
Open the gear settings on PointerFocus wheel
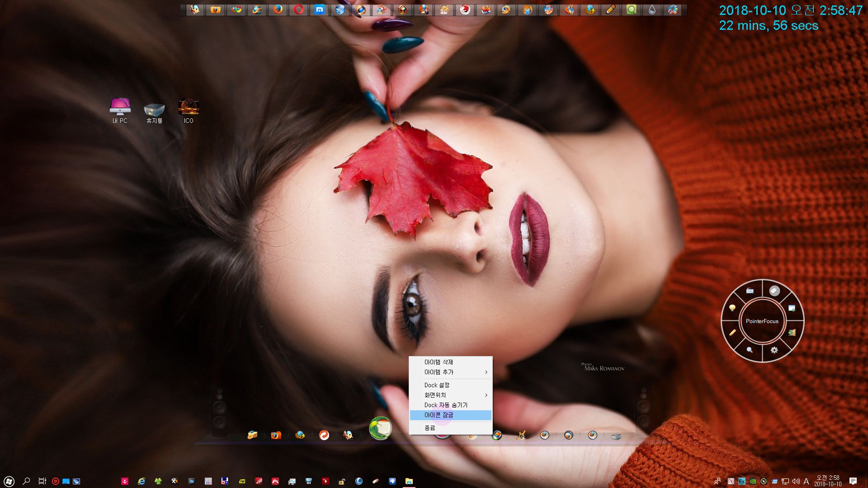(x=774, y=350)
